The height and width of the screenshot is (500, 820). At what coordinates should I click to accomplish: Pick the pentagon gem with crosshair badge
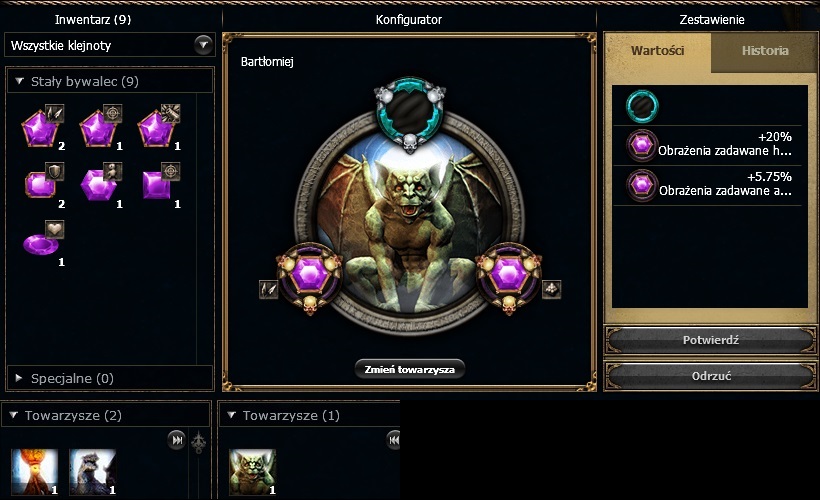coord(99,127)
